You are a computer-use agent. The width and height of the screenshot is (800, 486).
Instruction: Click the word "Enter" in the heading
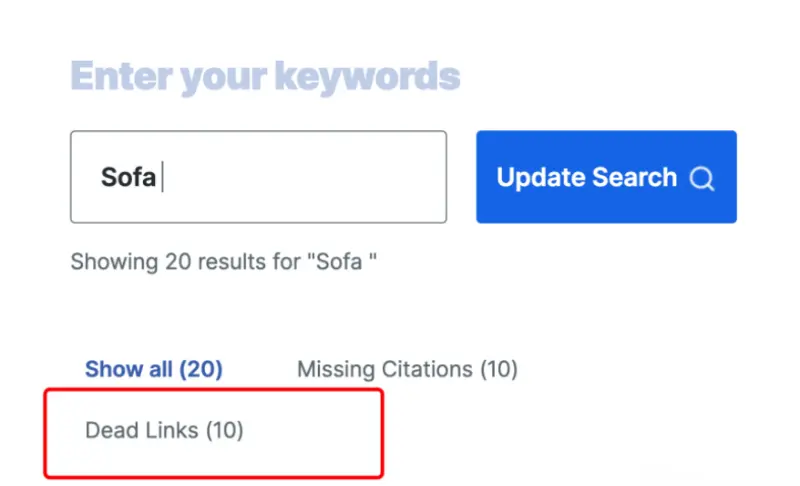115,76
